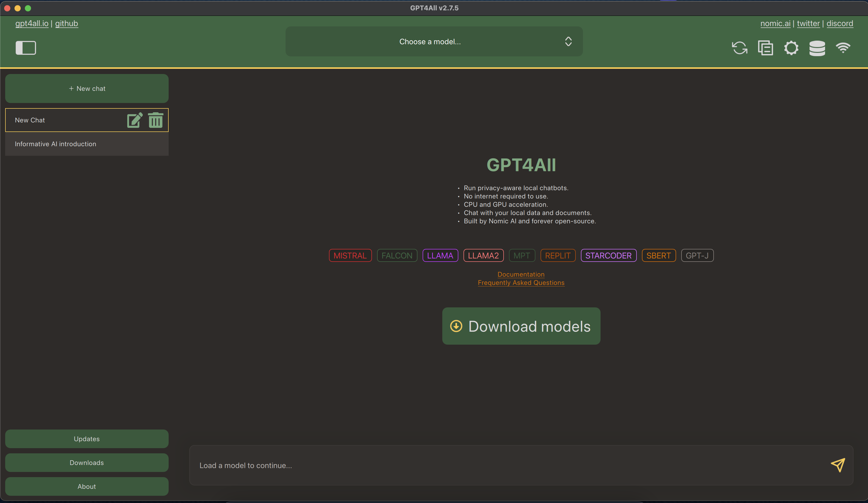Click the MISTRAL model badge

tap(350, 255)
